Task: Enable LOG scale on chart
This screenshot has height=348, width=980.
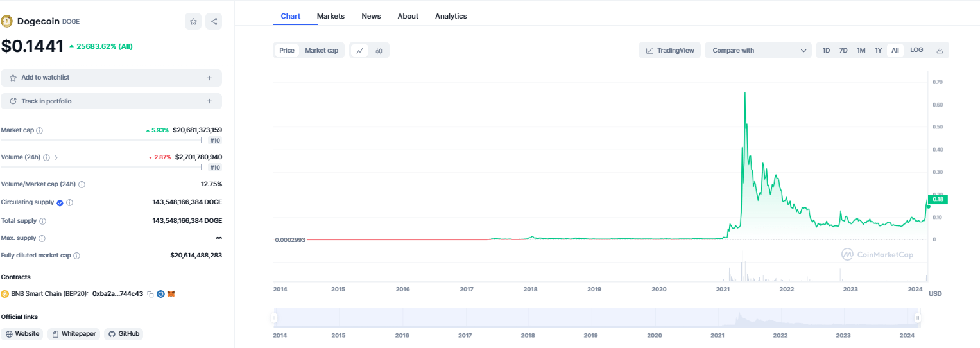Action: pos(916,50)
